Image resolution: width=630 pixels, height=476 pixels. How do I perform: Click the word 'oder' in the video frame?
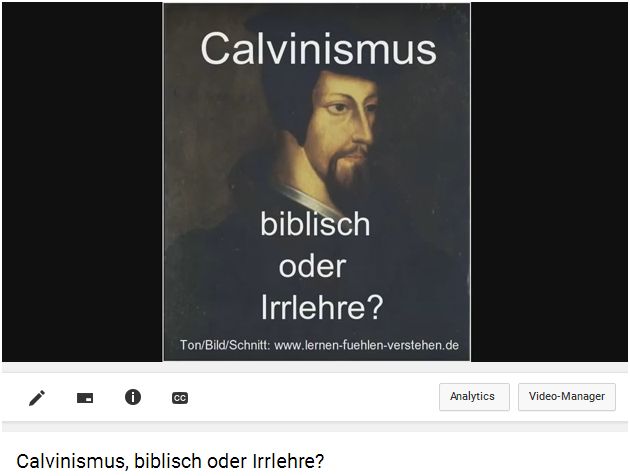[x=312, y=266]
